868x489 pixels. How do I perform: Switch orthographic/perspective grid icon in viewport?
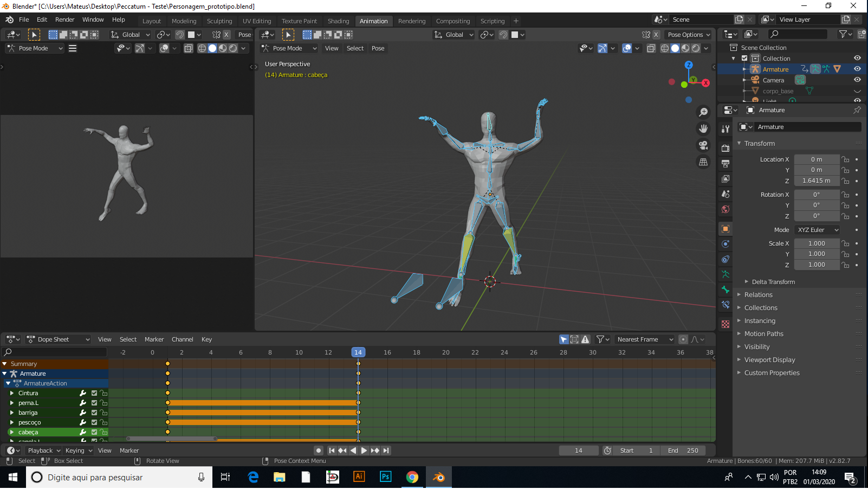[703, 162]
